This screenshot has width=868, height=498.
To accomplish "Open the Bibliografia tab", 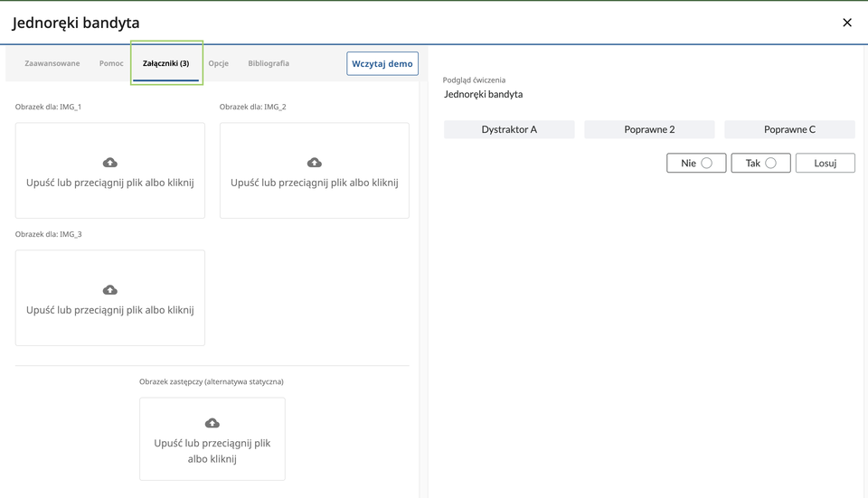I will (269, 63).
